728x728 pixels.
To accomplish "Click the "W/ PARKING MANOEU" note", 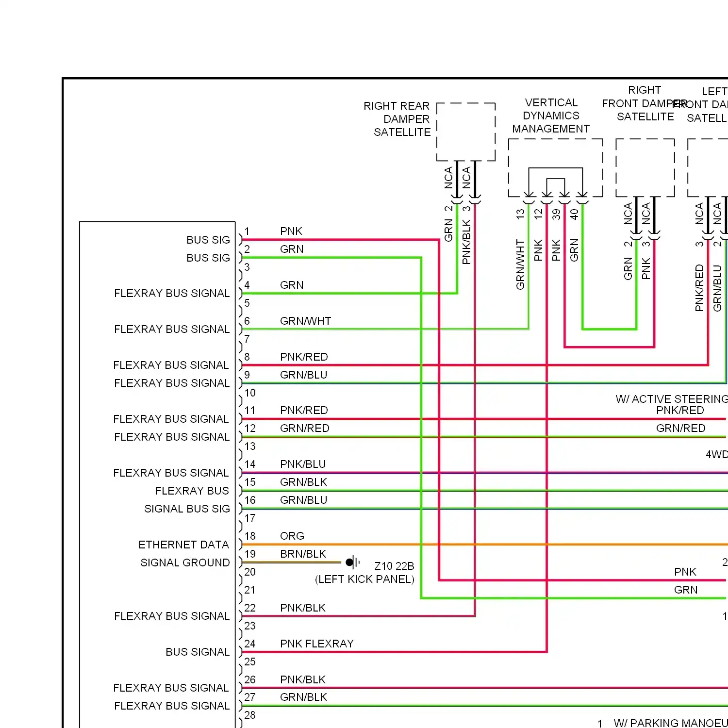I will [671, 723].
